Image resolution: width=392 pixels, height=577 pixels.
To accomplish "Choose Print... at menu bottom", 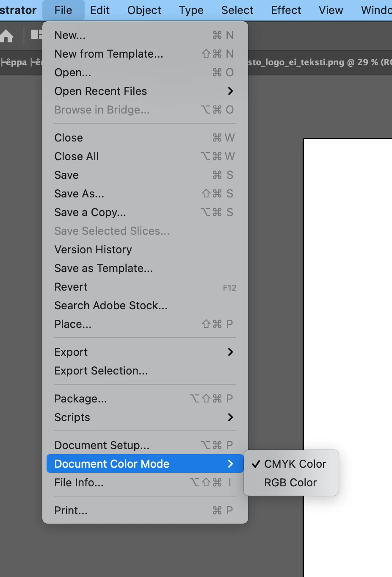I will (145, 510).
